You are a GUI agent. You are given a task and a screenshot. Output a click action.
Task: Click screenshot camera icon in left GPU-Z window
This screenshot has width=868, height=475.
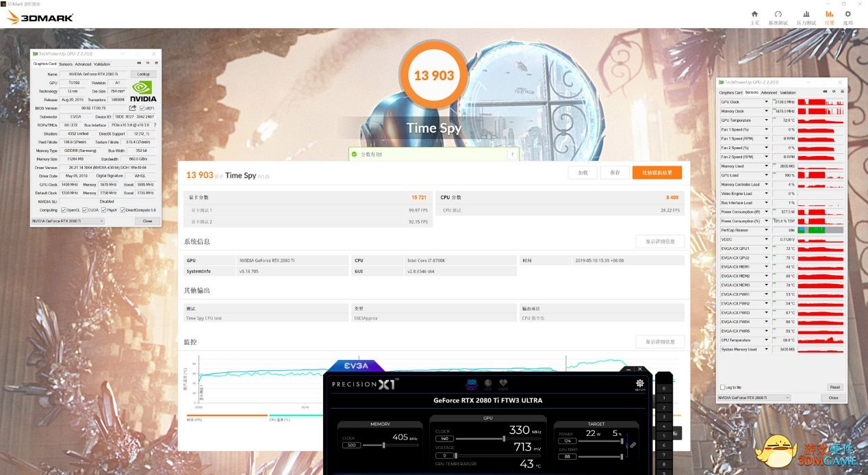(x=139, y=64)
